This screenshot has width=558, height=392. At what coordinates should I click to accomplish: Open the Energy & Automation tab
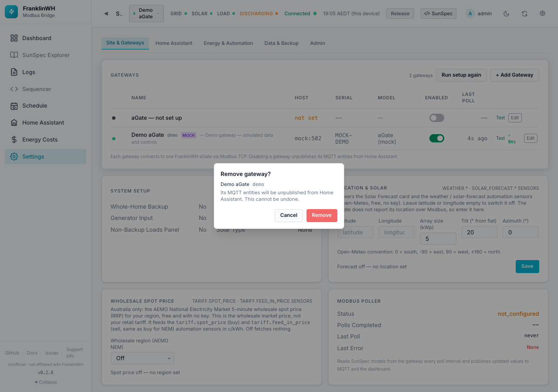[228, 43]
